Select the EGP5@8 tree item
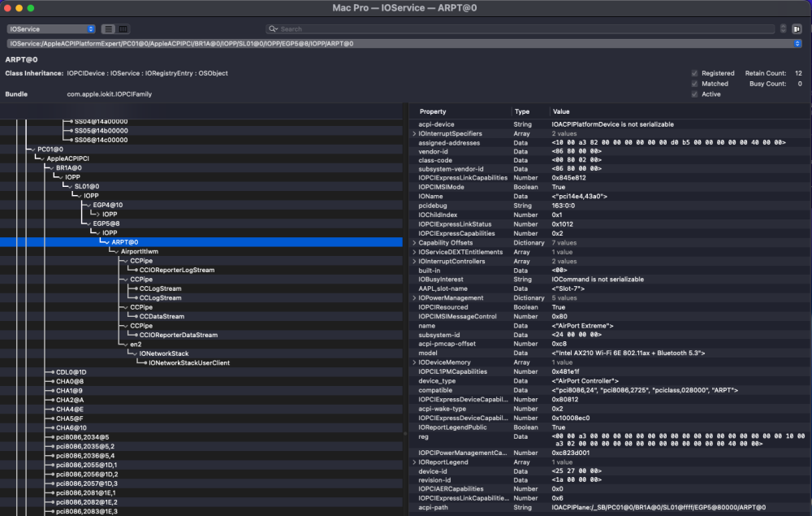The height and width of the screenshot is (516, 812). pyautogui.click(x=106, y=223)
